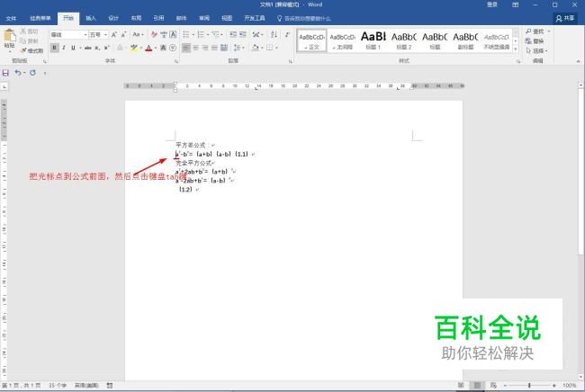Click the Shrink Font icon
This screenshot has height=392, width=585.
click(x=123, y=35)
